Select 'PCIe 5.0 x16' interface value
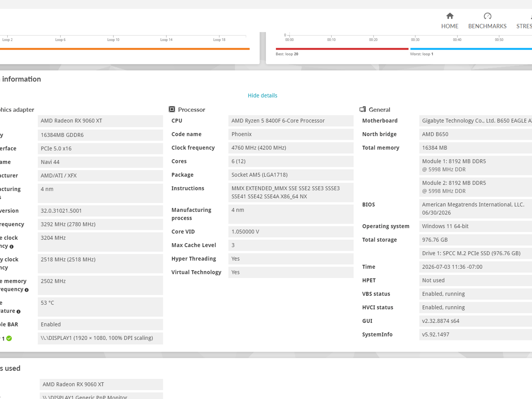The image size is (532, 399). pos(100,149)
